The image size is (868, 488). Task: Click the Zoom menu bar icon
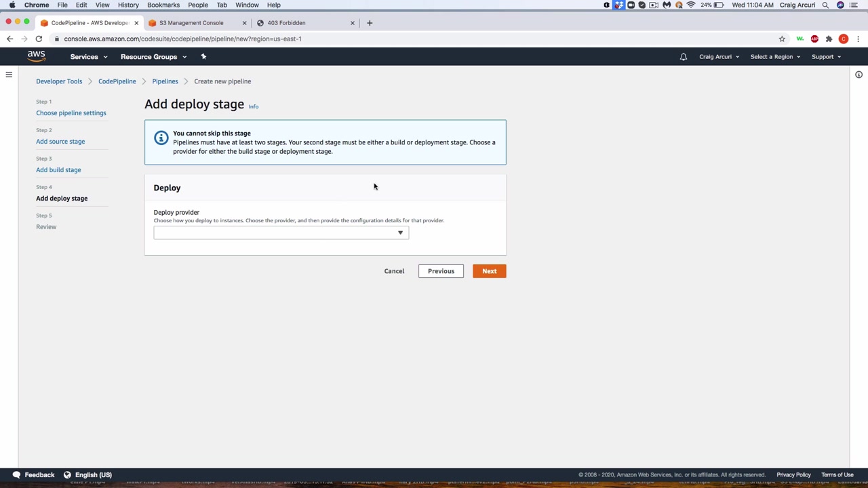coord(631,5)
